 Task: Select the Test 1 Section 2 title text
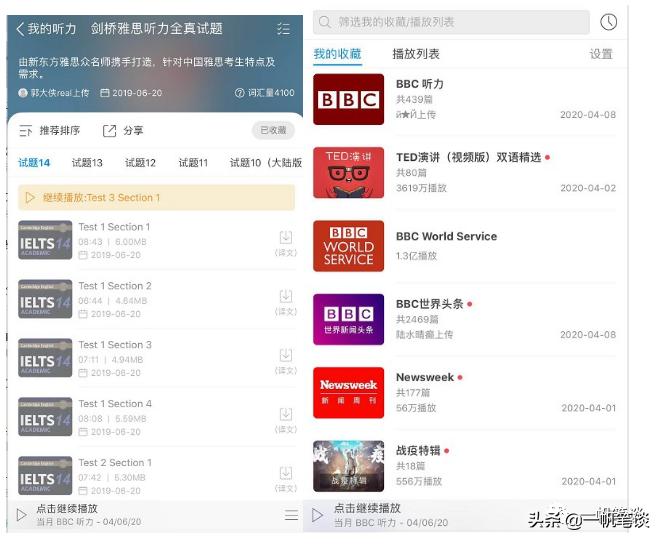point(115,286)
